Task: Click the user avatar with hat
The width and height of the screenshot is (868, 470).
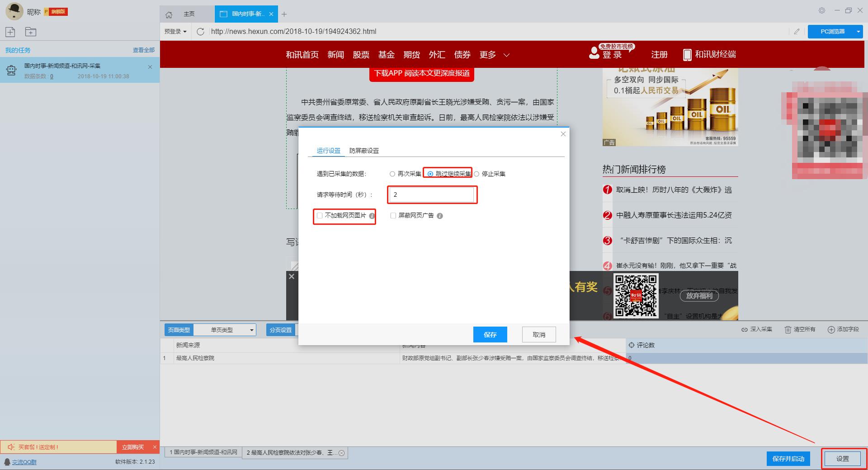Action: tap(14, 11)
